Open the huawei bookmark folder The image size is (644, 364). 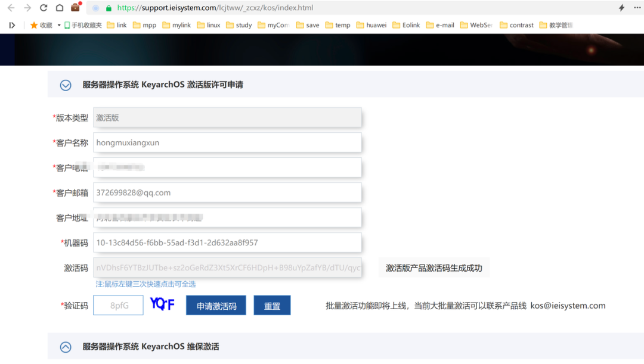point(371,25)
